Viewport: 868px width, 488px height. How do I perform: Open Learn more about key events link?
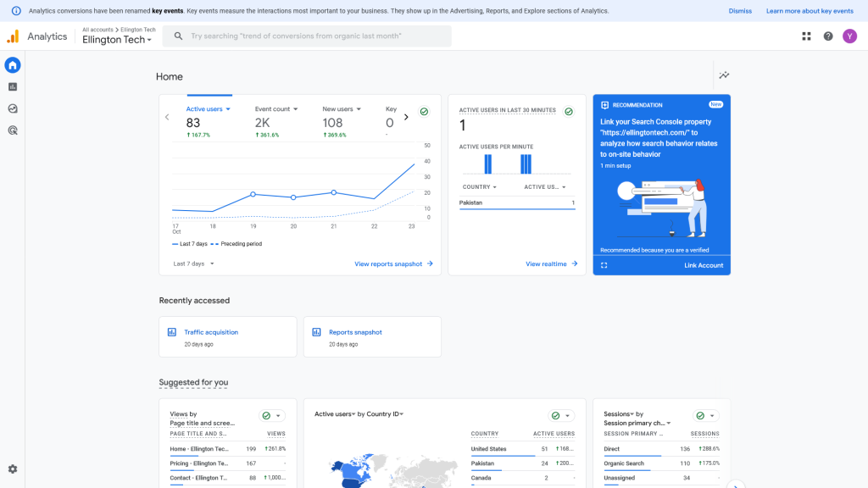tap(810, 11)
